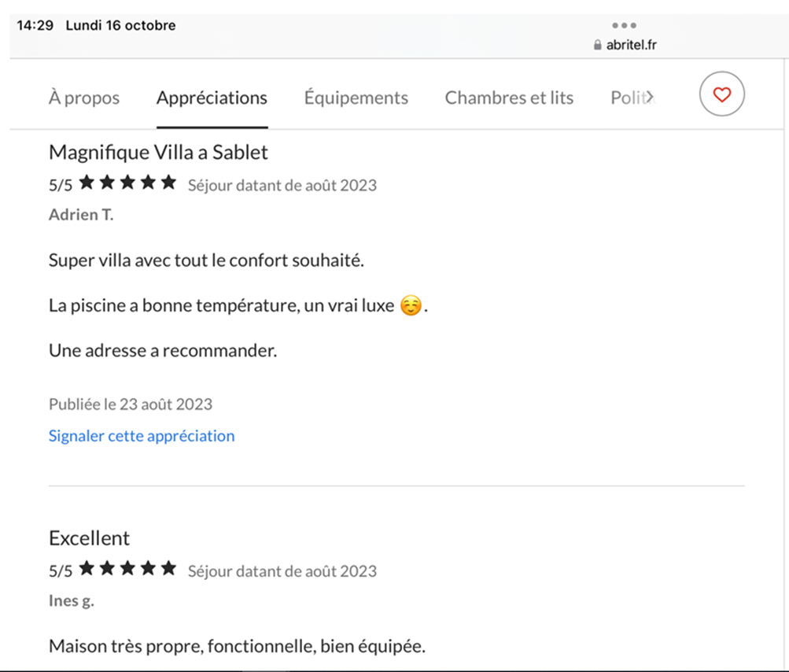Open the À propos tab

pyautogui.click(x=84, y=98)
